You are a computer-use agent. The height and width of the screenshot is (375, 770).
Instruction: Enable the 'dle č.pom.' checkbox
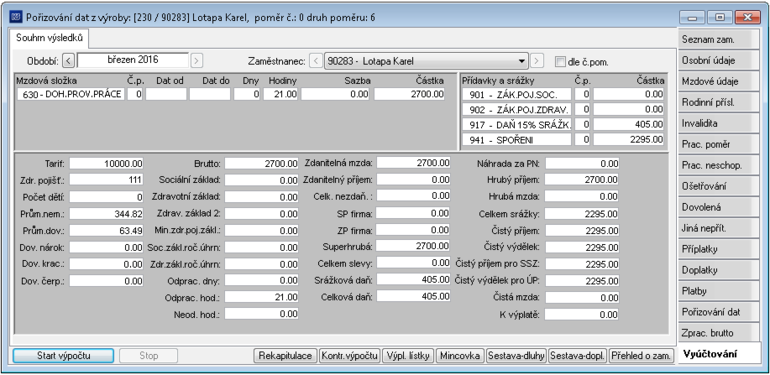pyautogui.click(x=560, y=62)
